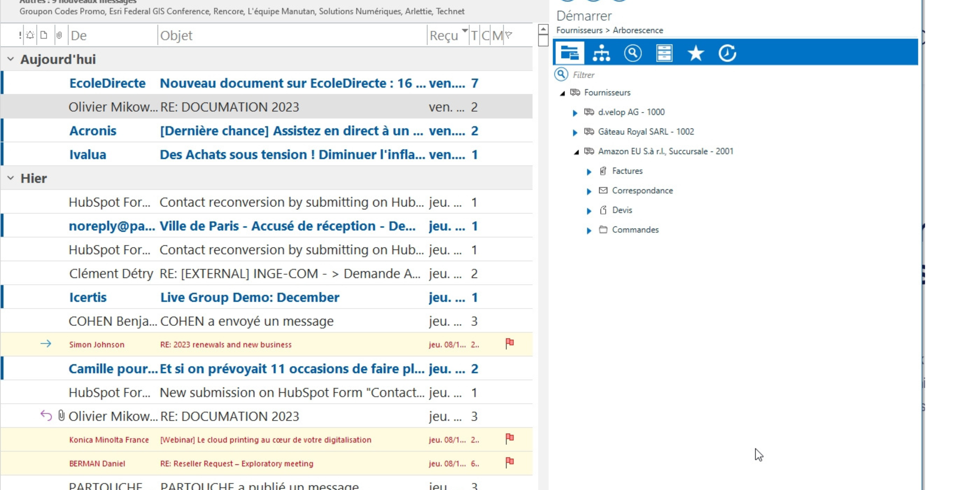Image resolution: width=980 pixels, height=490 pixels.
Task: Sort by the T column header
Action: (x=474, y=35)
